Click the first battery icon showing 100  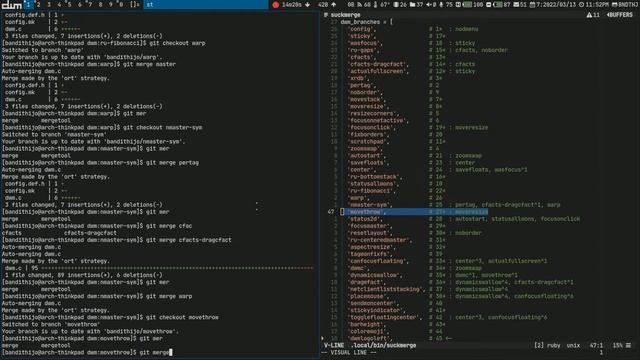(468, 5)
